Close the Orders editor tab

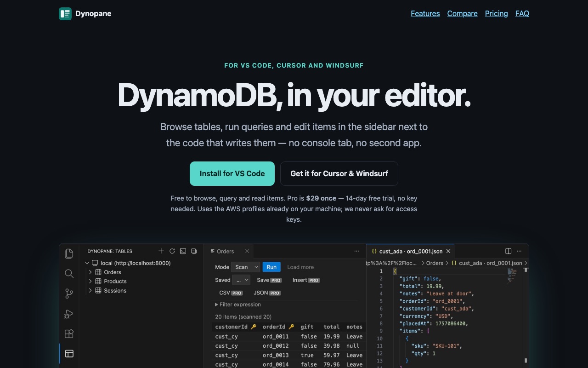247,251
